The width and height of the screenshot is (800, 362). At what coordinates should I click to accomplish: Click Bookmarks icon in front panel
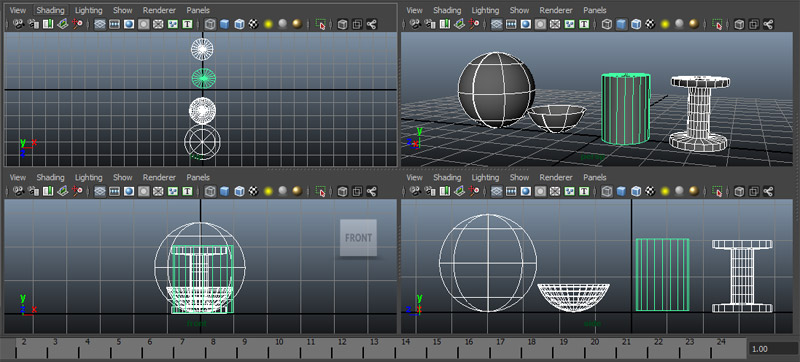click(x=48, y=191)
